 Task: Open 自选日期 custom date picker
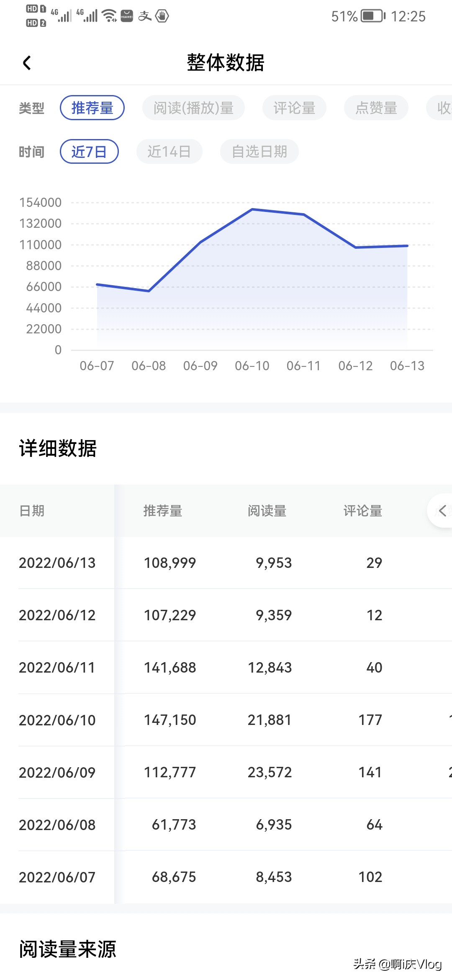pos(259,151)
